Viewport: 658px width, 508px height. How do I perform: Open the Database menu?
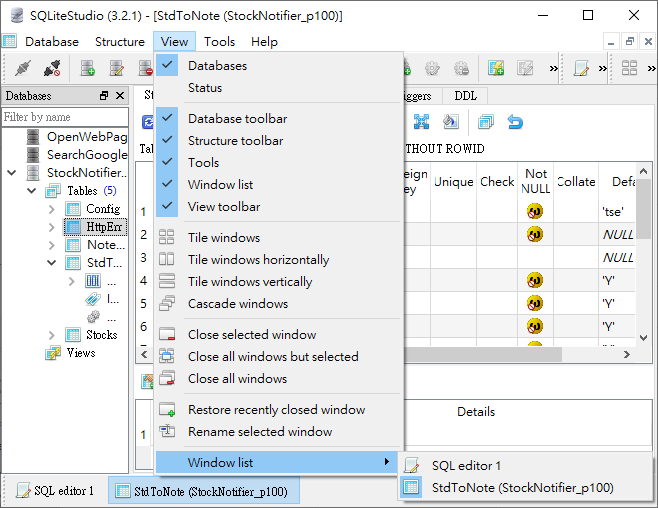point(52,42)
